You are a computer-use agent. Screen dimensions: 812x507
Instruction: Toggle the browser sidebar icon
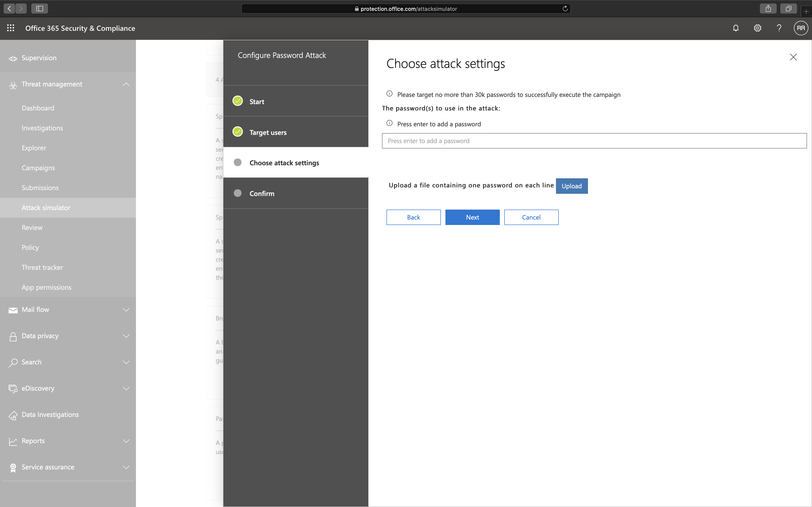coord(40,9)
